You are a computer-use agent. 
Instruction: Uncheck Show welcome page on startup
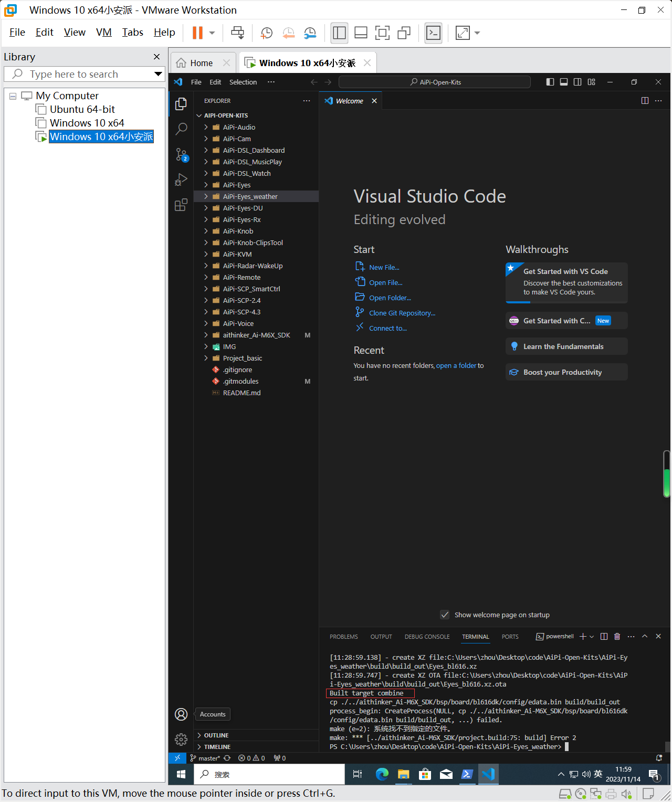pyautogui.click(x=445, y=615)
